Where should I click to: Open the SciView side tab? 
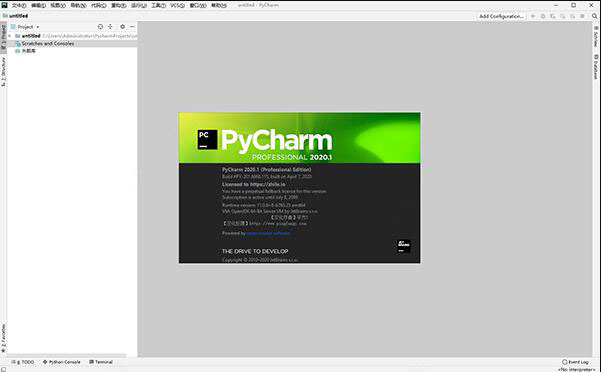pyautogui.click(x=596, y=36)
